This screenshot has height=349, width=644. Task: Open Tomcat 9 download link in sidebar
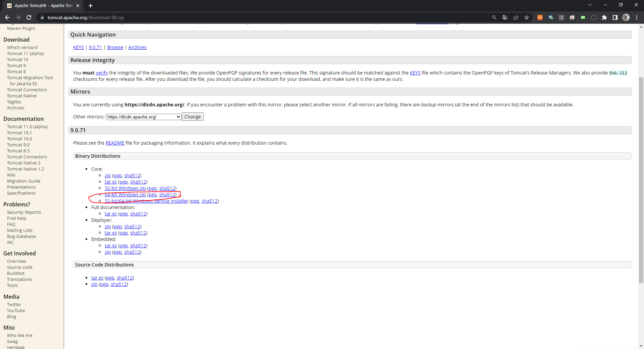(16, 65)
